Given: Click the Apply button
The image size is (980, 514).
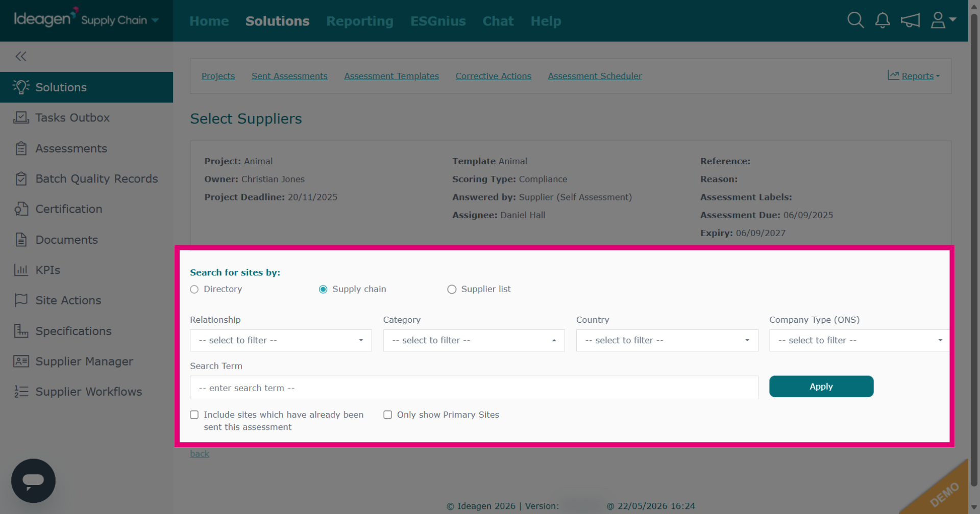Looking at the screenshot, I should [821, 387].
